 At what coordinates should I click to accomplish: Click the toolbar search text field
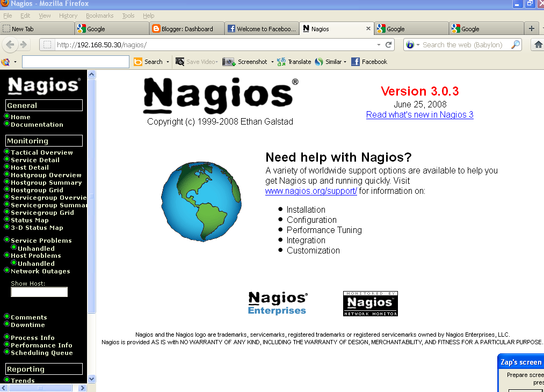(x=76, y=62)
